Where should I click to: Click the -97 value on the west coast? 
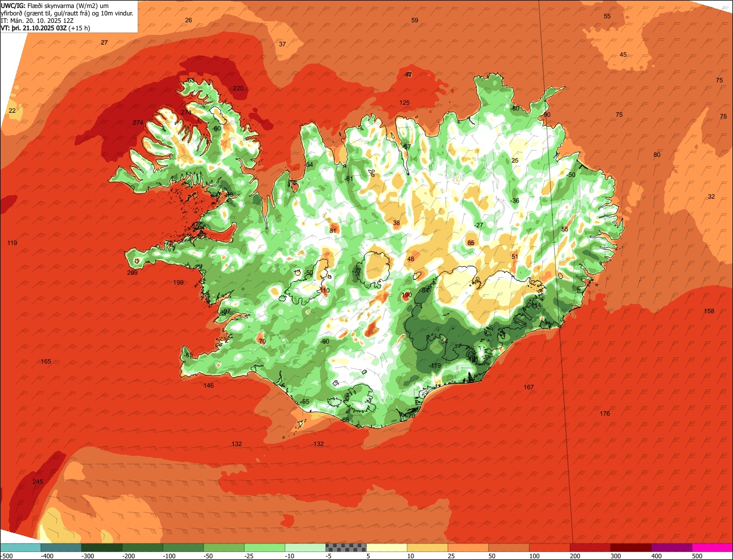pos(226,311)
